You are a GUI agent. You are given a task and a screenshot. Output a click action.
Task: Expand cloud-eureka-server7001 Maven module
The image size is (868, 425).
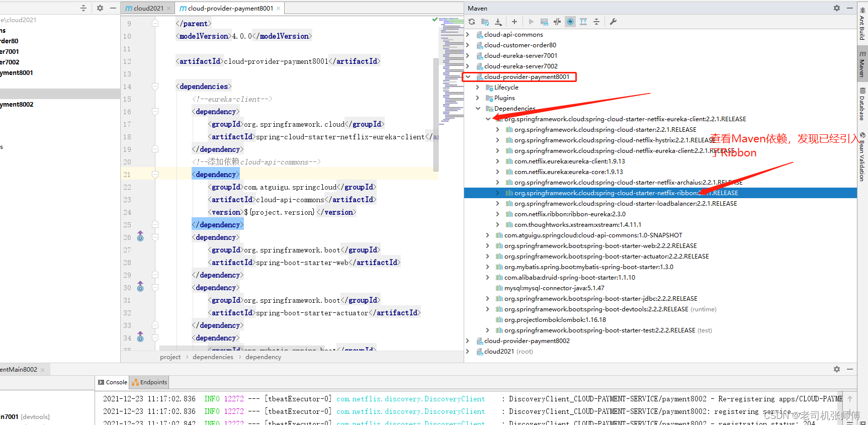click(x=468, y=56)
